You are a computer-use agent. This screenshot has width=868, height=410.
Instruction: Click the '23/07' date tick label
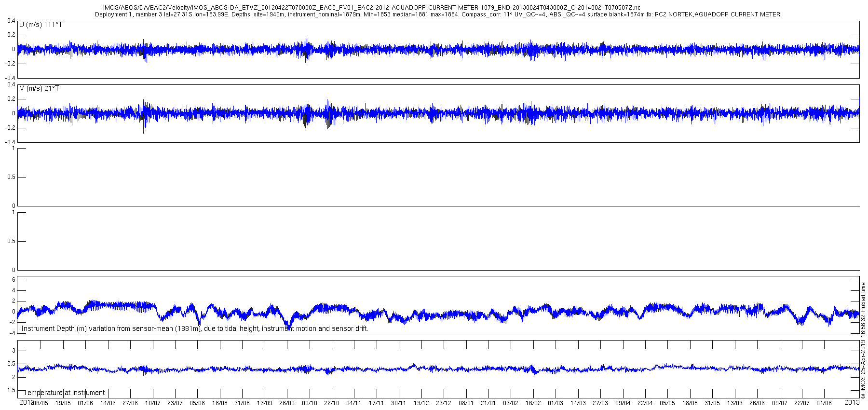[175, 403]
